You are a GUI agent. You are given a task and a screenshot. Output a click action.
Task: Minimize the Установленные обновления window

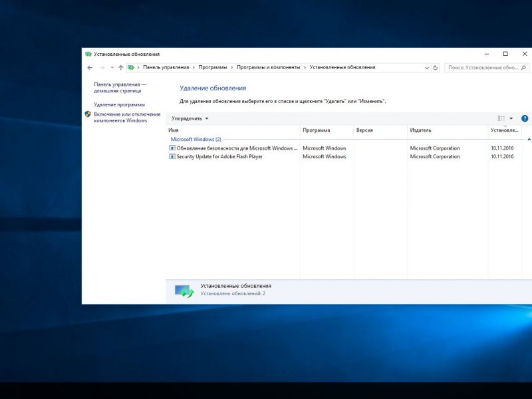click(x=487, y=54)
